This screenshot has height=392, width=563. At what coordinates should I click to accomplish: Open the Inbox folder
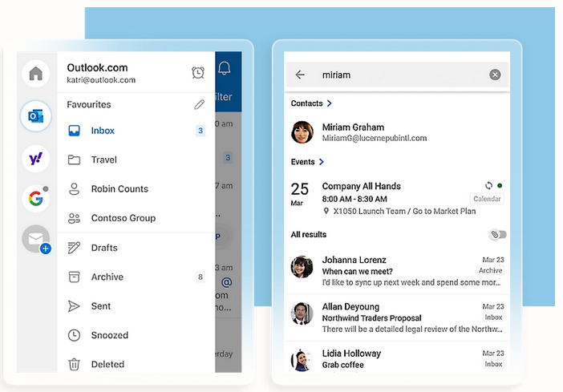(103, 131)
